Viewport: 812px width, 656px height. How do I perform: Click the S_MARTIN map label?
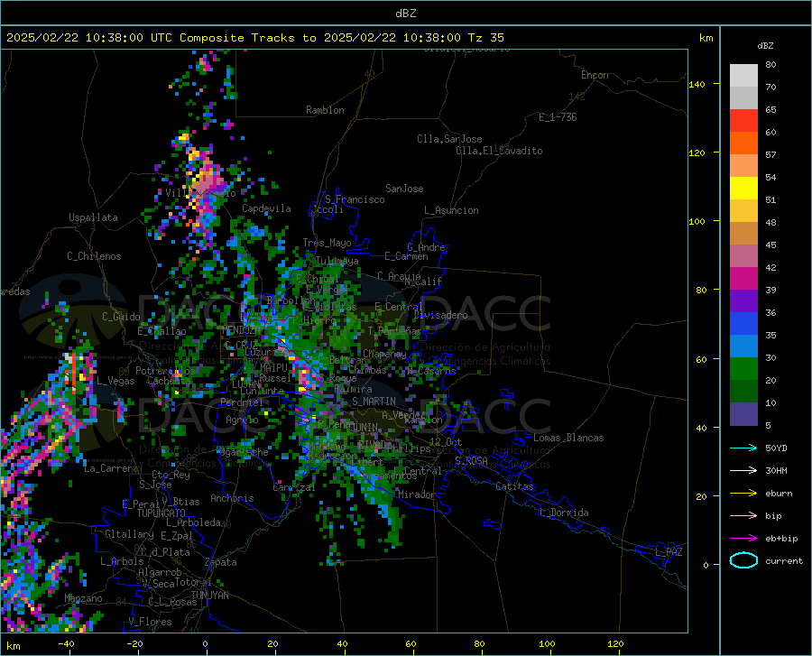(x=374, y=402)
